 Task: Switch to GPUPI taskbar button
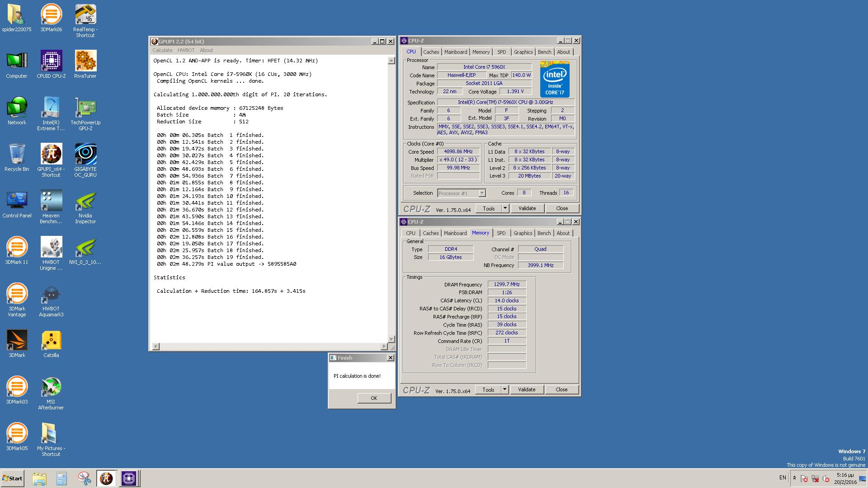[x=106, y=479]
